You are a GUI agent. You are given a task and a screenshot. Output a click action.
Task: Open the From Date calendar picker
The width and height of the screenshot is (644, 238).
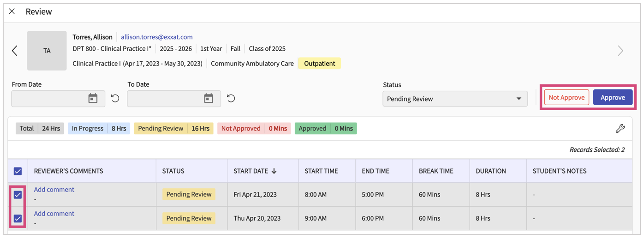[93, 98]
